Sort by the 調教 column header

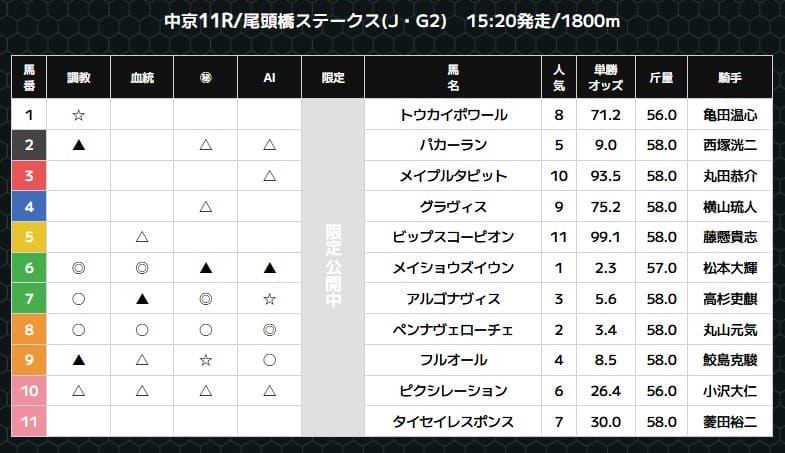coord(78,77)
